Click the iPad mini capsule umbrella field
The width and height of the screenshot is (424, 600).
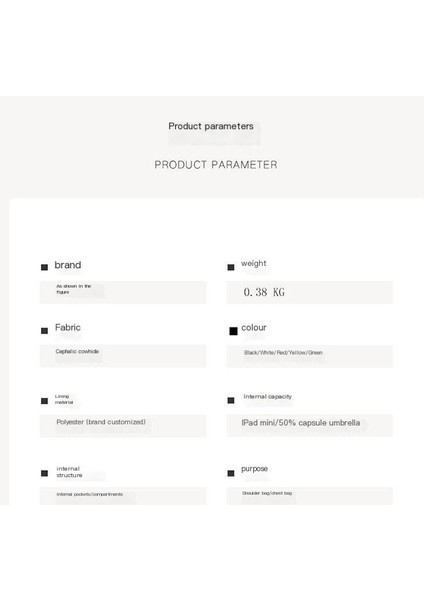click(310, 425)
